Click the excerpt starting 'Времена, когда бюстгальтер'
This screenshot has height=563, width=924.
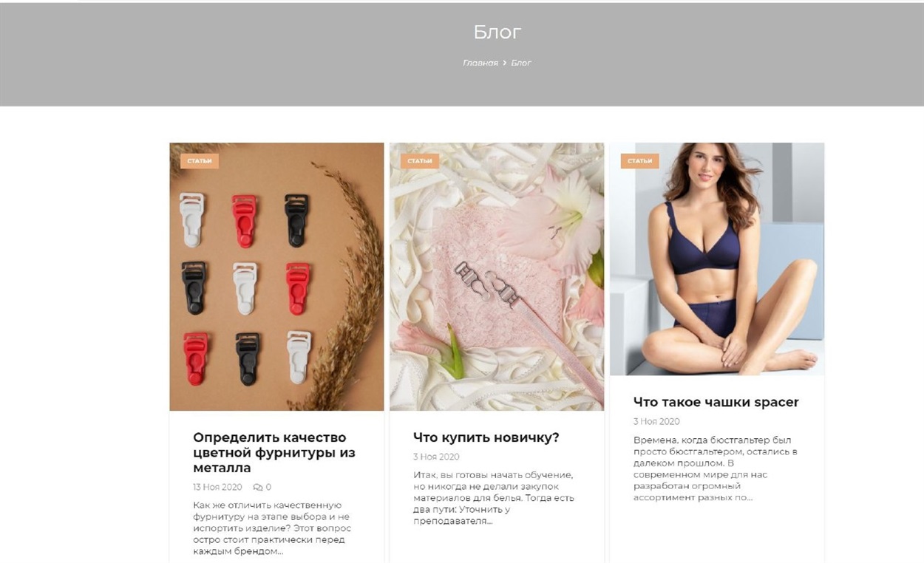716,468
